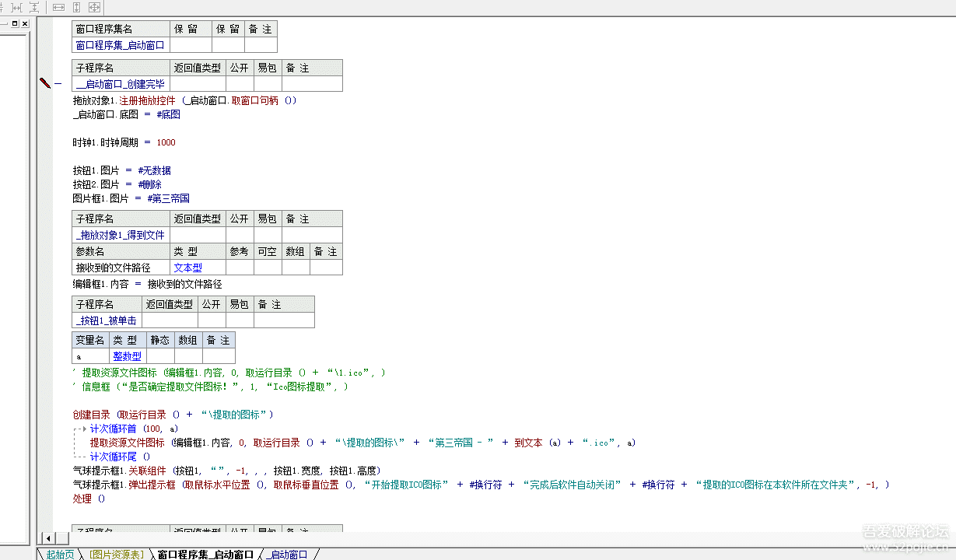Open type dropdown showing 整数型 for variable a
The height and width of the screenshot is (560, 956).
[x=127, y=355]
